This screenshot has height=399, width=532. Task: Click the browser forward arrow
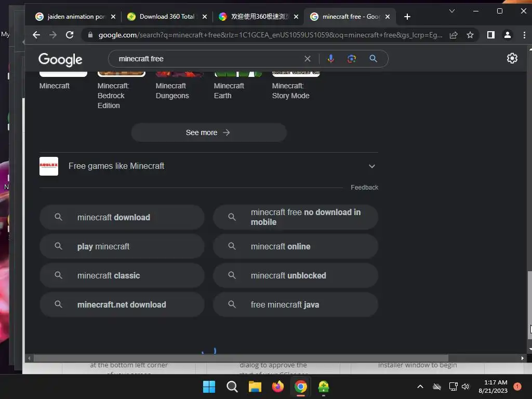click(x=53, y=35)
